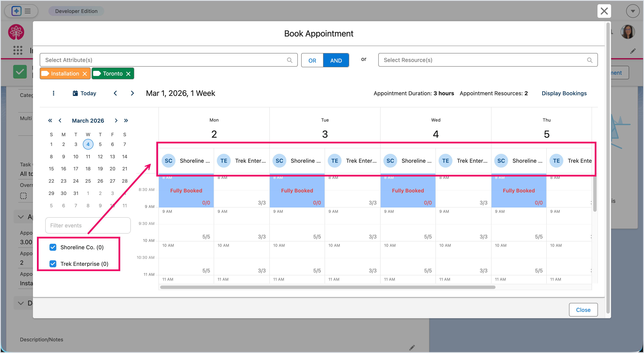Image resolution: width=644 pixels, height=353 pixels.
Task: Click Tuesday's Fully Booked Shoreline slot
Action: (x=297, y=191)
